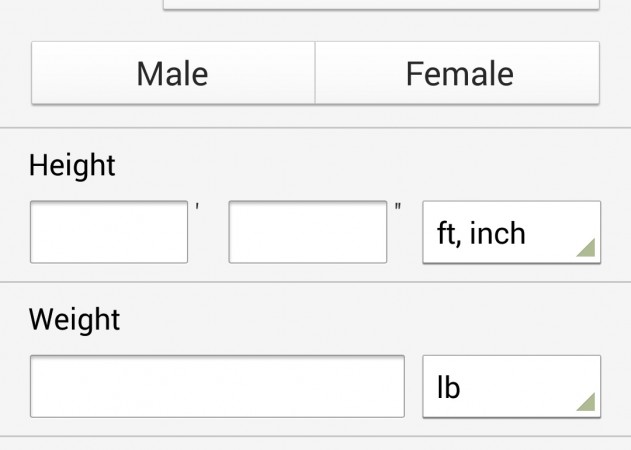Choose Female in the gender selector
631x450 pixels.
coord(458,73)
